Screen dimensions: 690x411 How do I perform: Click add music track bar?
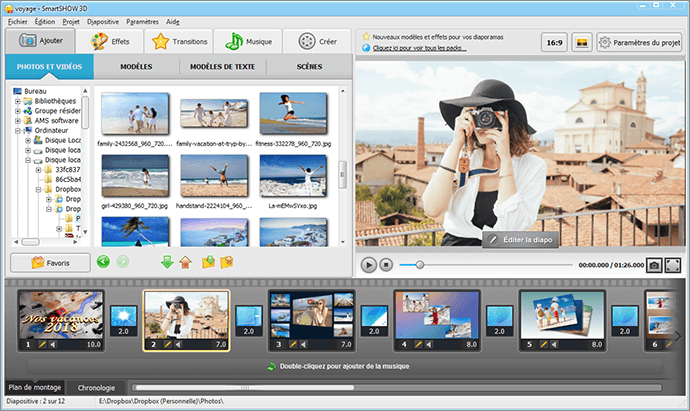[x=345, y=366]
